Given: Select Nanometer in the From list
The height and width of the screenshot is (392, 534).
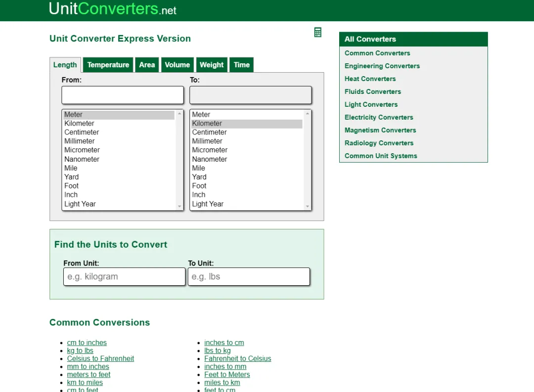Looking at the screenshot, I should pyautogui.click(x=119, y=159).
